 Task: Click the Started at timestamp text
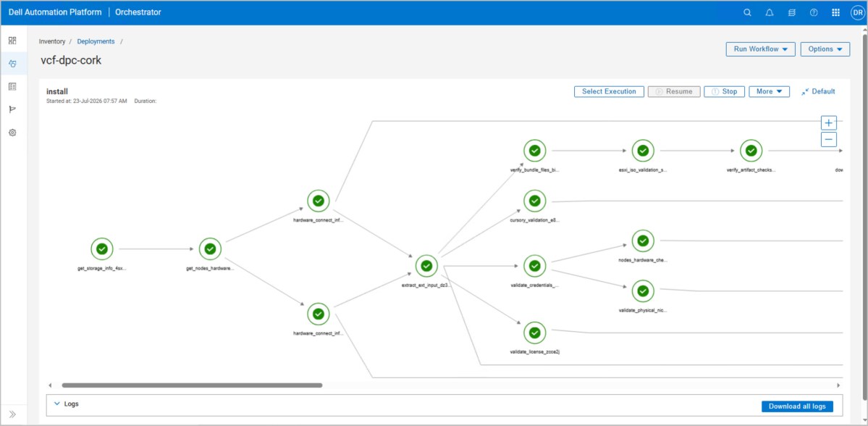click(x=87, y=101)
